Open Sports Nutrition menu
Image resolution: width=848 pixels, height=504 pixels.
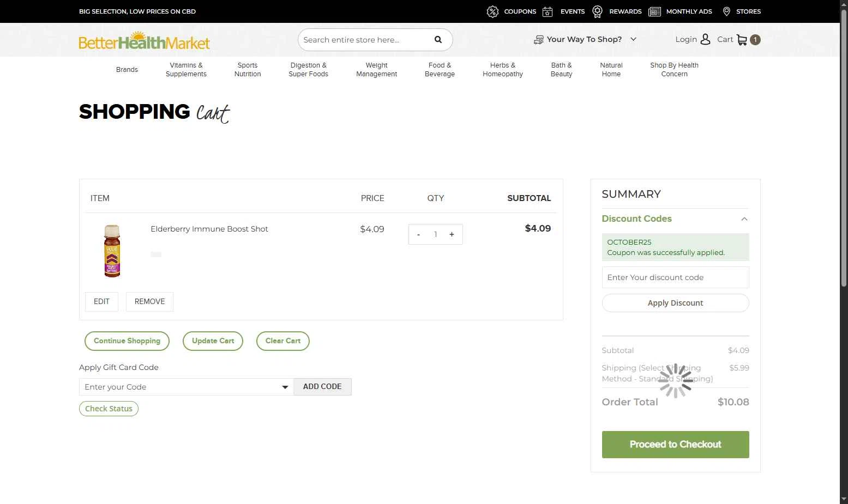(248, 70)
